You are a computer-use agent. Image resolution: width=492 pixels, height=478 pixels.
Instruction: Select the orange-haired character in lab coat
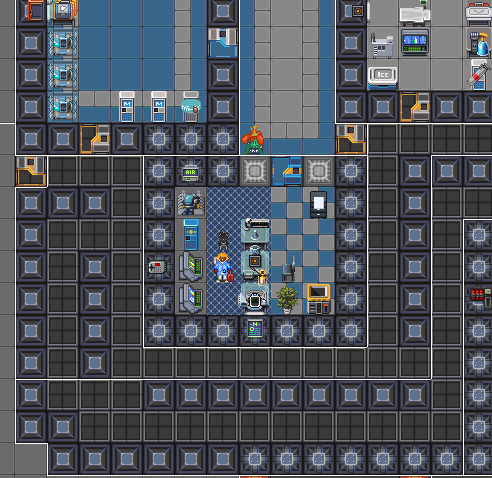coord(223,267)
